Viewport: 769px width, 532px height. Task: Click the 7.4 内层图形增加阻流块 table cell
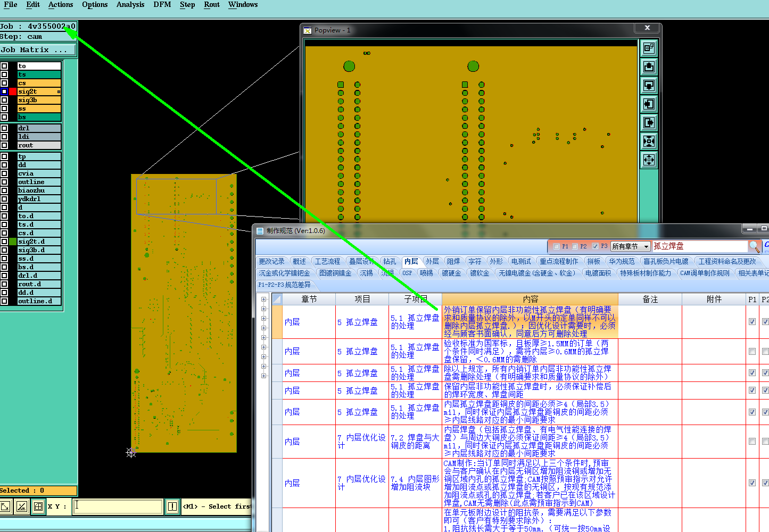tap(415, 483)
